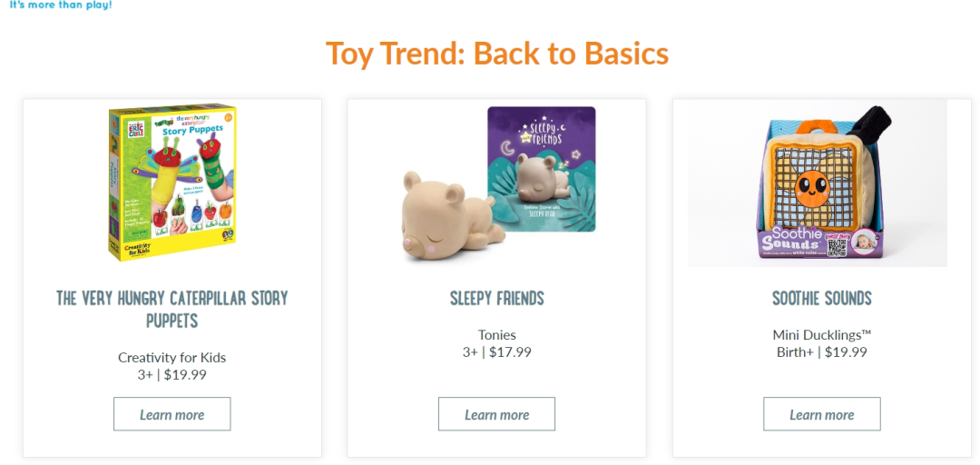Open the Sleepy Friends product title
This screenshot has width=980, height=465.
[x=497, y=298]
